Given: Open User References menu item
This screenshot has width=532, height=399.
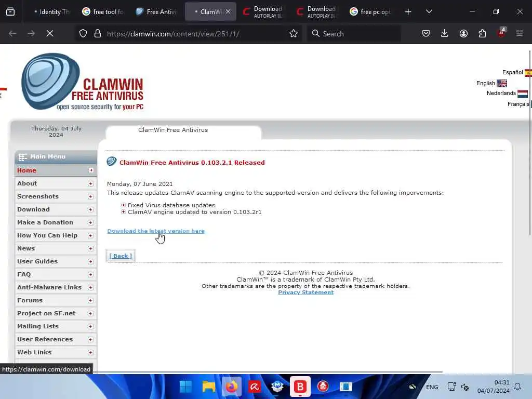Looking at the screenshot, I should (x=56, y=339).
